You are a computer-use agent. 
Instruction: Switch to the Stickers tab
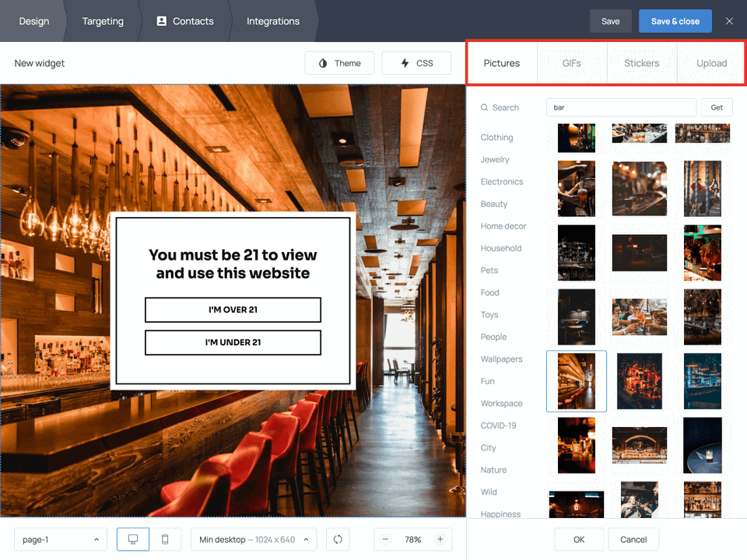coord(641,63)
